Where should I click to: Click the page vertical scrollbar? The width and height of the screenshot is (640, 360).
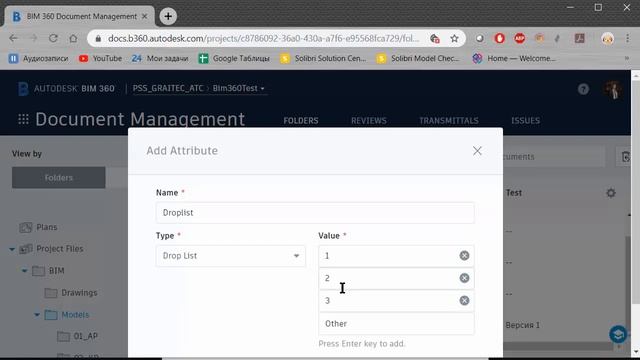pos(636,192)
